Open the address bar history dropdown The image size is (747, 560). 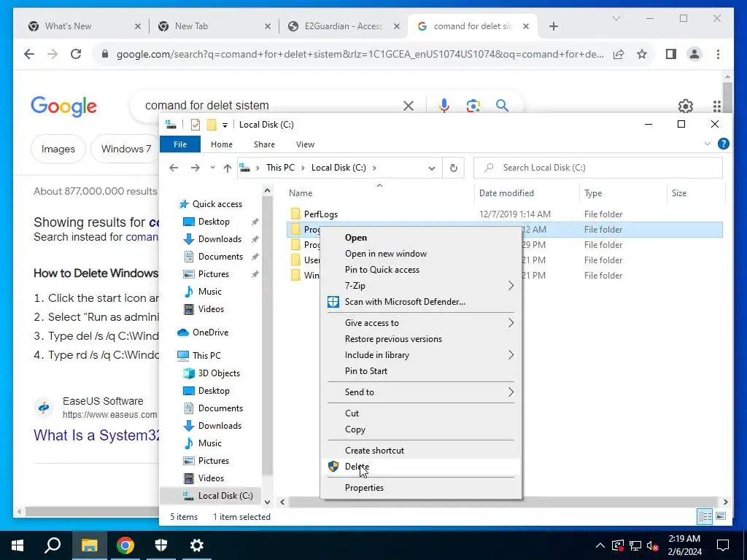tap(432, 168)
